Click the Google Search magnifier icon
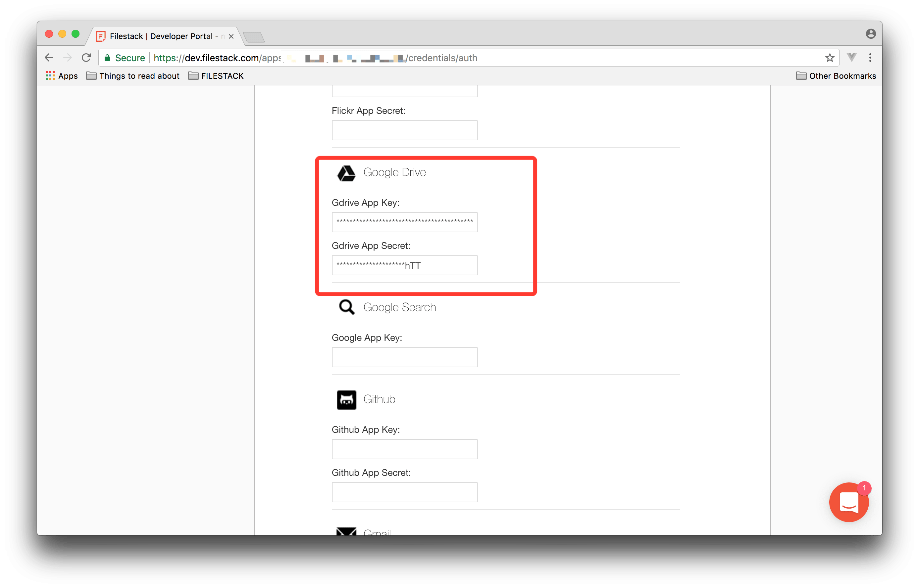Image resolution: width=919 pixels, height=588 pixels. (347, 307)
